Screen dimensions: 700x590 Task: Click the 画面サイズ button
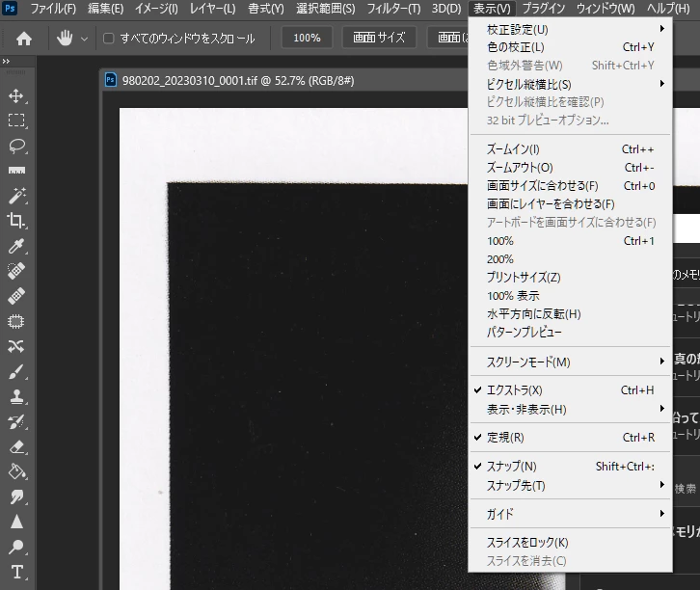(379, 38)
